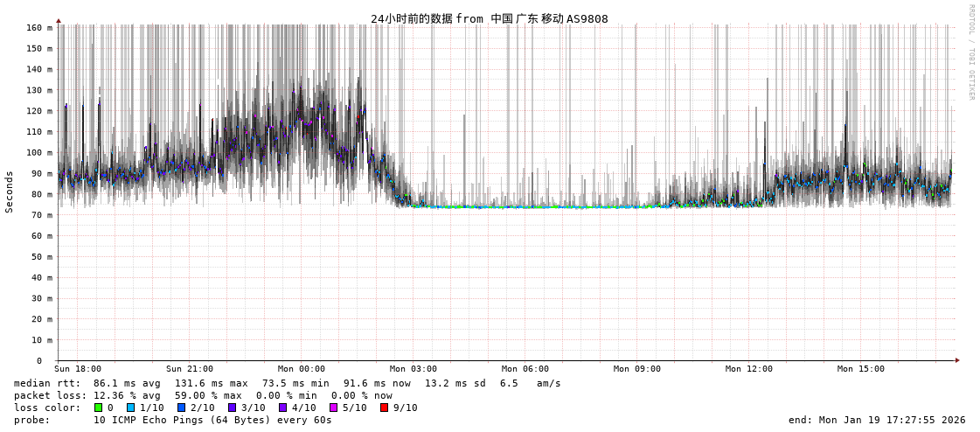Image resolution: width=980 pixels, height=432 pixels.
Task: Click the Mon 15:00 time axis label
Action: [x=861, y=369]
